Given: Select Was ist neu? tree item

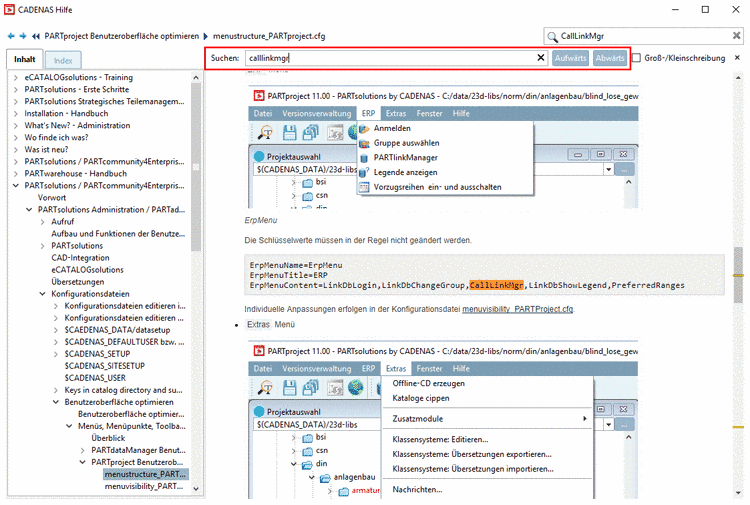Looking at the screenshot, I should pos(46,150).
